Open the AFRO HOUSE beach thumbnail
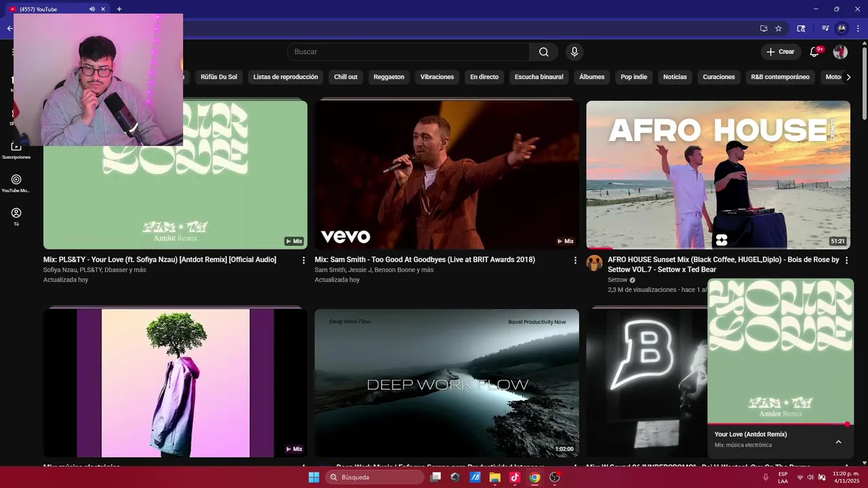 718,175
